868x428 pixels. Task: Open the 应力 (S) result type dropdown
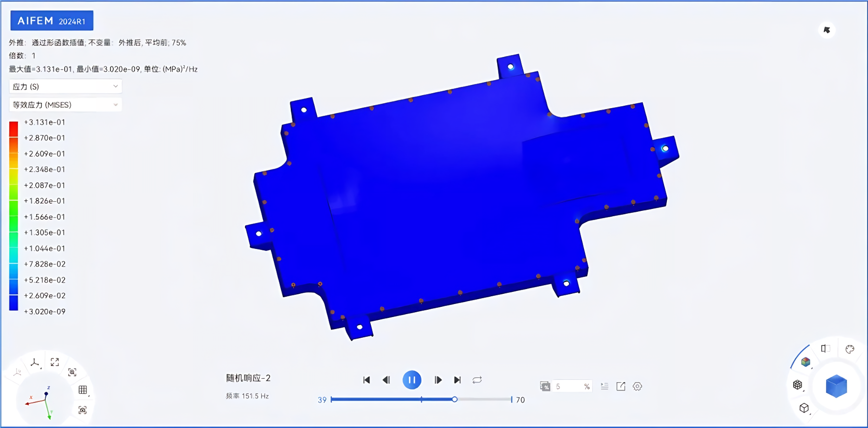point(66,86)
